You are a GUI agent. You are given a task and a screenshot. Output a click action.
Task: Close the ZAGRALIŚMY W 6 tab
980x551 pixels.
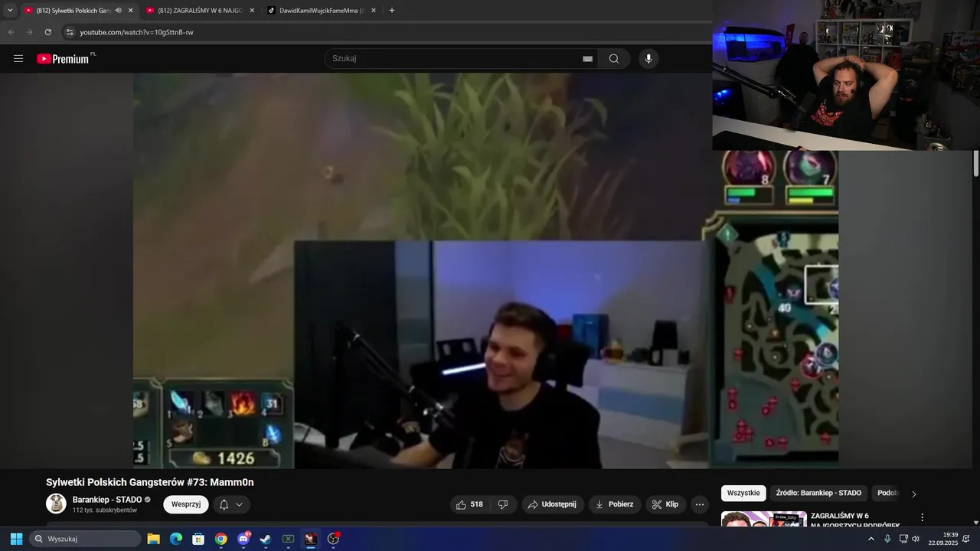tap(252, 11)
